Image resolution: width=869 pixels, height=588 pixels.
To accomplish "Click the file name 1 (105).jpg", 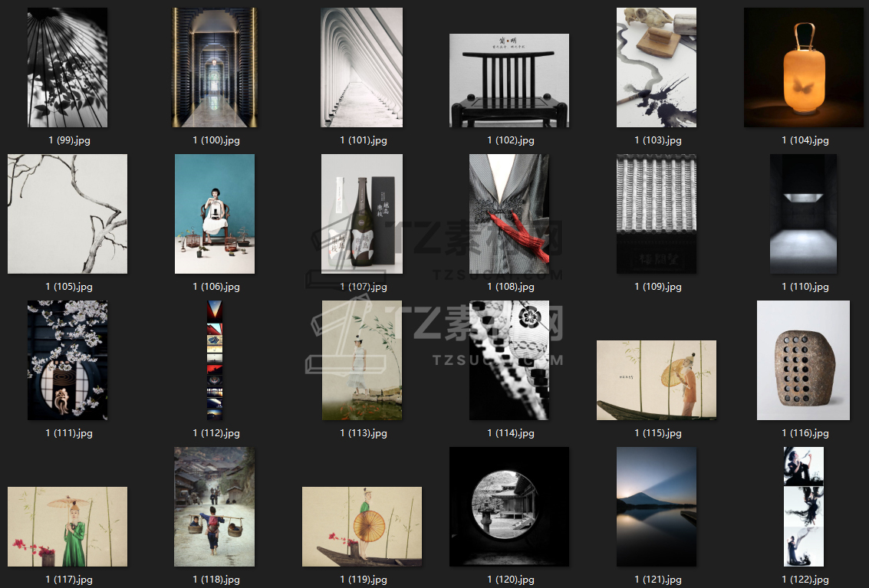I will click(69, 287).
